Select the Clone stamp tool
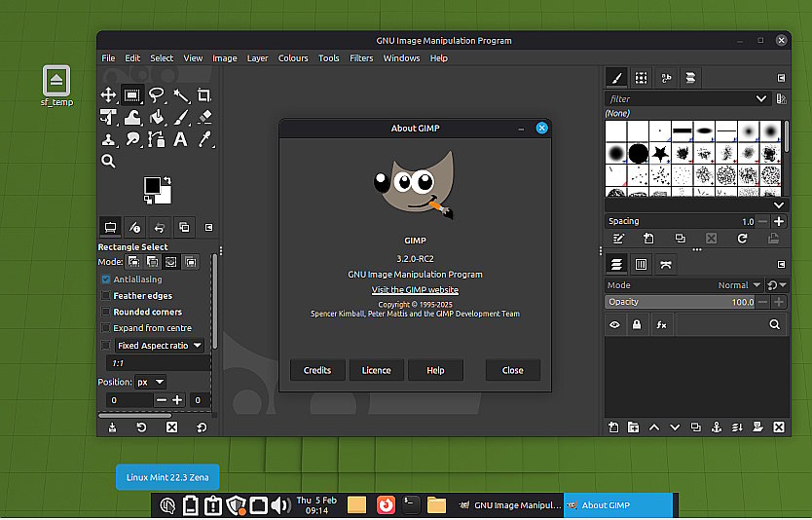The image size is (812, 520). tap(108, 139)
